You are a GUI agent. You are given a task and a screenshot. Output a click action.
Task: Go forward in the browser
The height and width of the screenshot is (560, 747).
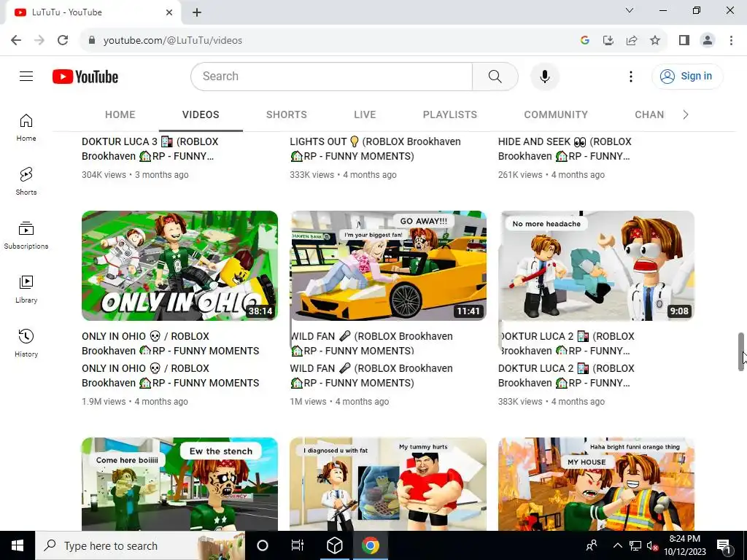[x=39, y=40]
